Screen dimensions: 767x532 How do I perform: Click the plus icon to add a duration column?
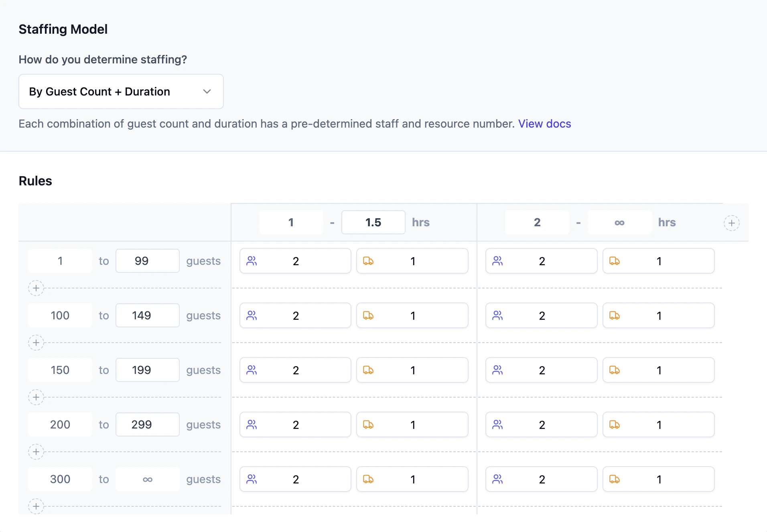click(x=731, y=223)
